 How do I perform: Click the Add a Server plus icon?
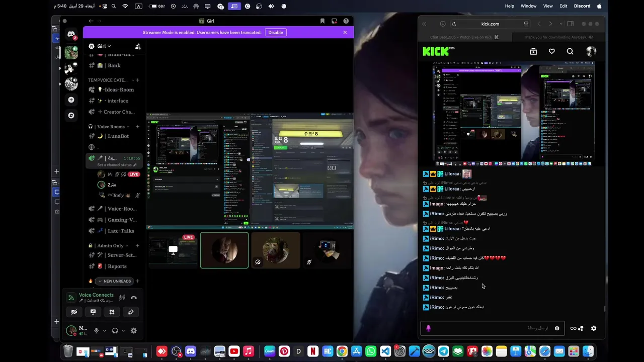[x=71, y=100]
